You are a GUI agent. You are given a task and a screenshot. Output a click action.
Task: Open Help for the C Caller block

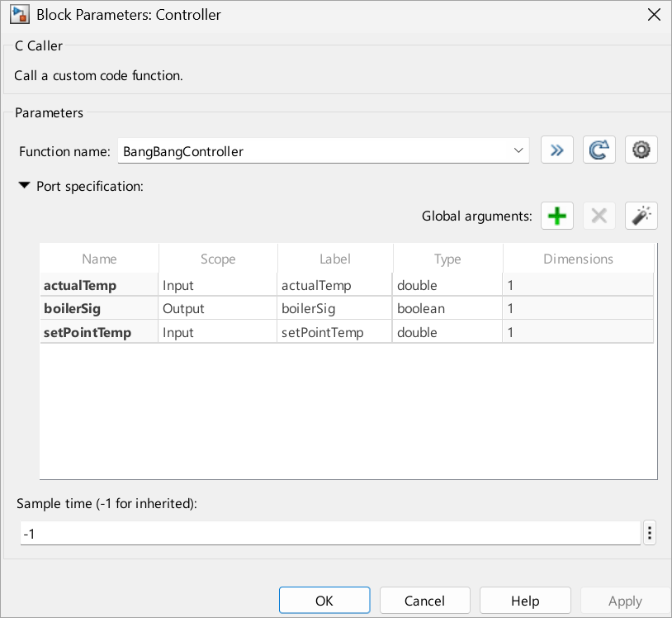525,600
